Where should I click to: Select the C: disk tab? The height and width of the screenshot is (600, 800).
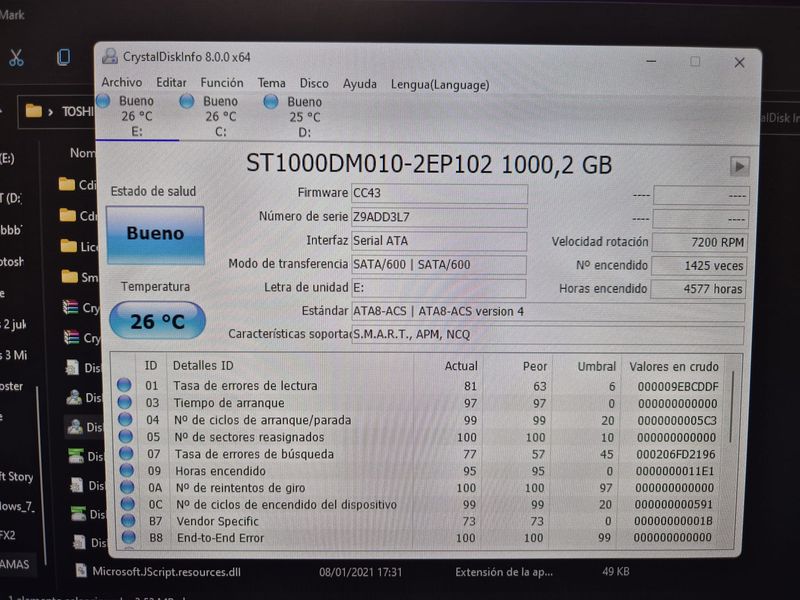click(220, 116)
